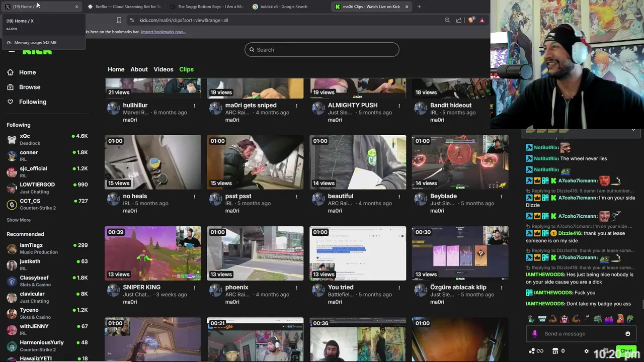Open options menu for Beyblade clip
The image size is (644, 362).
pos(501,197)
